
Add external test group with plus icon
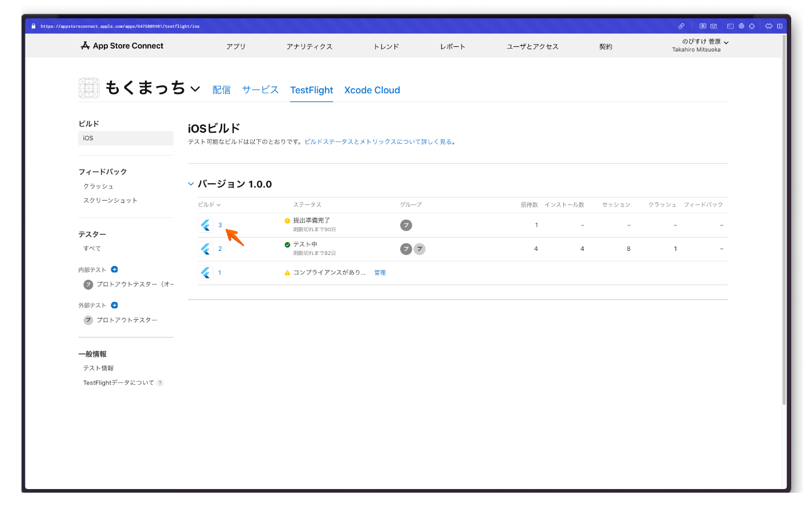pos(114,305)
